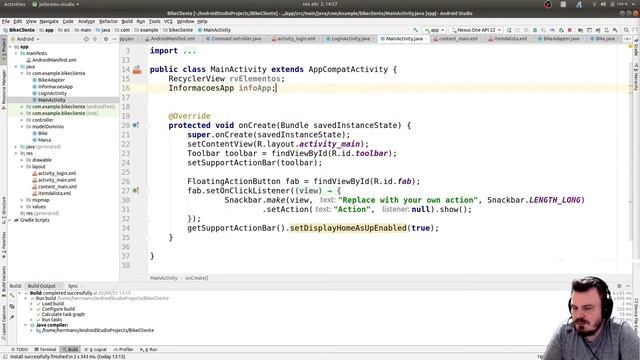Open the app run configuration dropdown
This screenshot has width=640, height=360.
coord(435,30)
